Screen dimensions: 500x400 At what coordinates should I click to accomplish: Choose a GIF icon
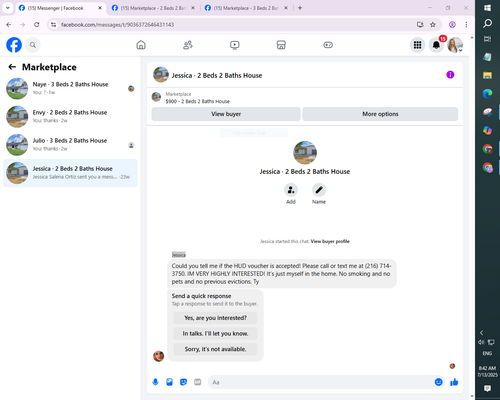[x=198, y=382]
